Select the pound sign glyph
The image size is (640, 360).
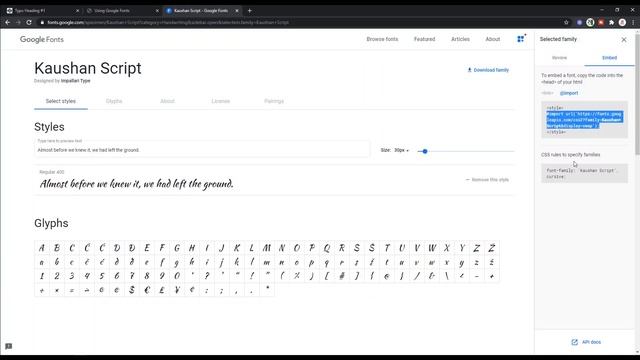pos(162,289)
